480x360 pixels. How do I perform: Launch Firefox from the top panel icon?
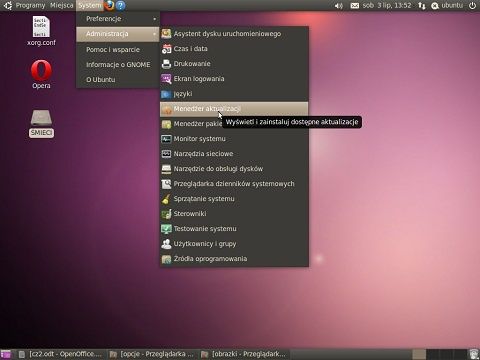click(x=109, y=5)
